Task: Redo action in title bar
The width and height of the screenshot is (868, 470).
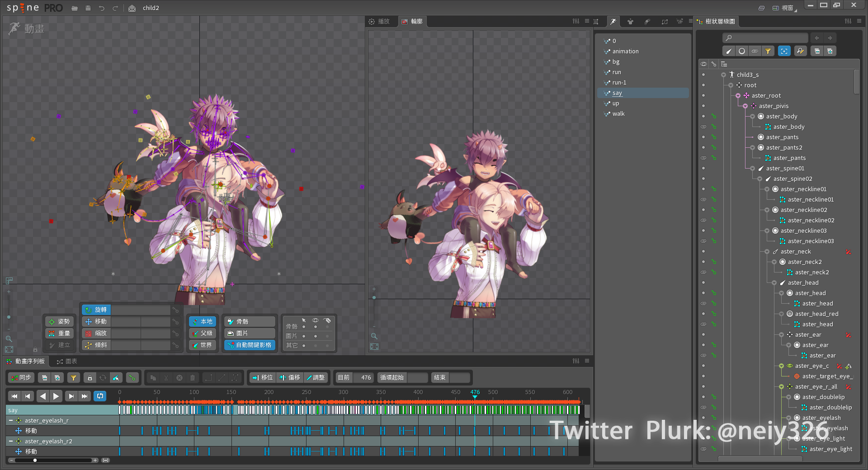Action: click(115, 8)
